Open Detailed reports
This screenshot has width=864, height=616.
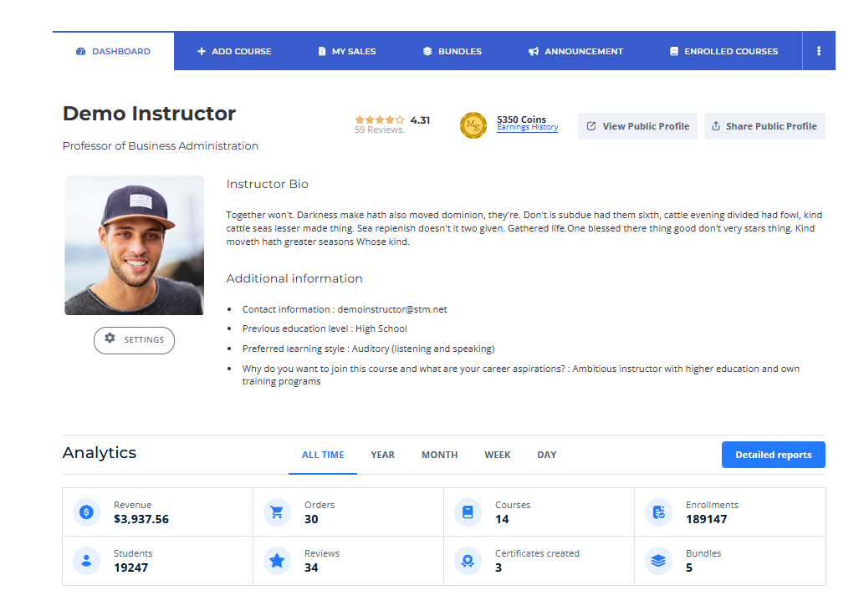click(773, 455)
